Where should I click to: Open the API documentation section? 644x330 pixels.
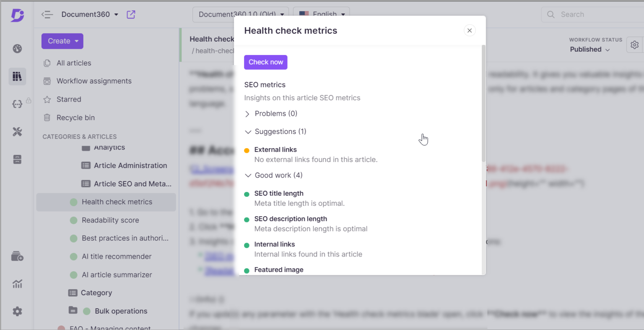pos(17,104)
